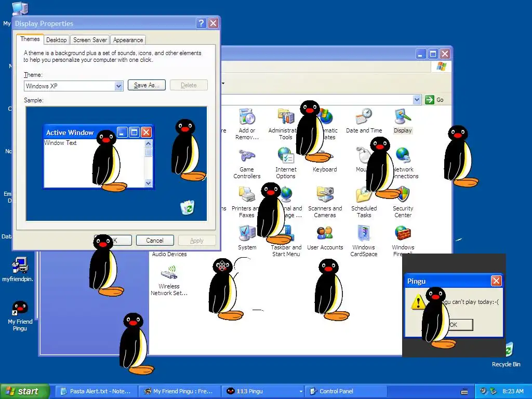
Task: Open Date and Time applet
Action: 364,116
